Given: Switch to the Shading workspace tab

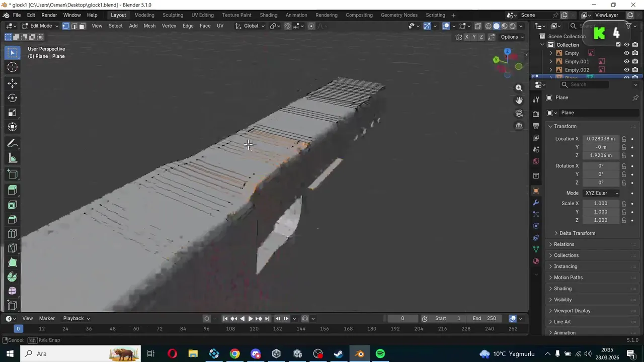Looking at the screenshot, I should [269, 15].
